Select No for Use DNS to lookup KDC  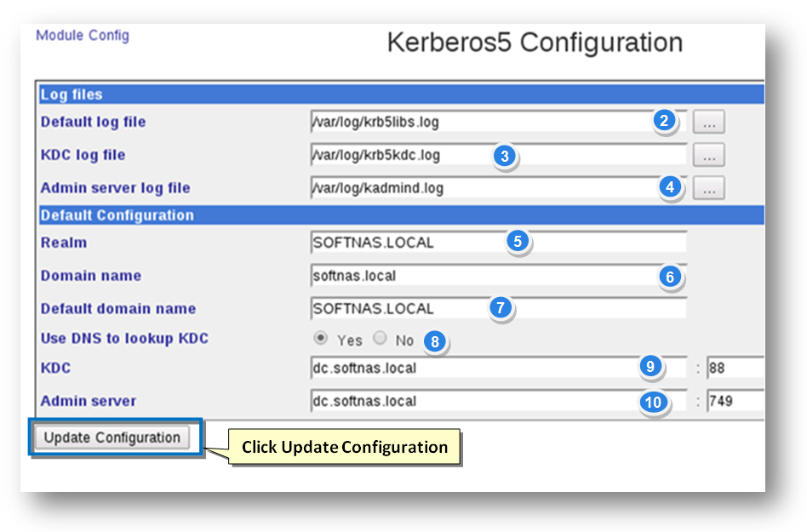pyautogui.click(x=381, y=339)
